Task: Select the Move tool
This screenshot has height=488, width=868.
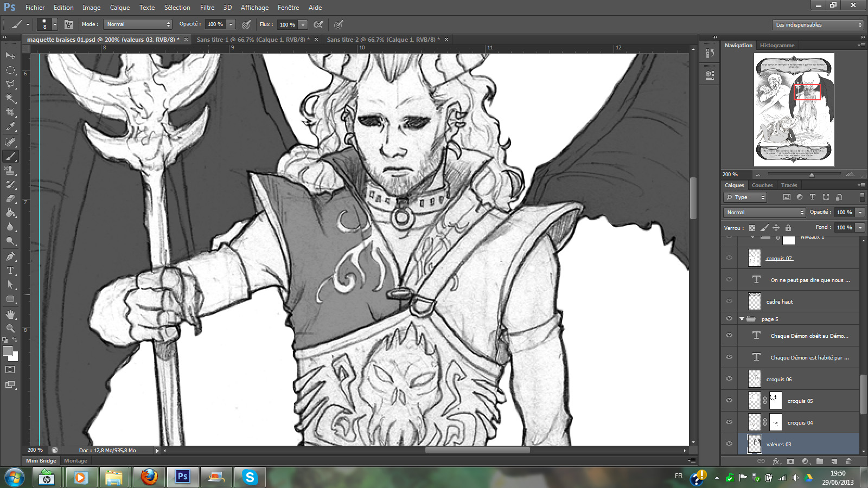Action: [10, 56]
